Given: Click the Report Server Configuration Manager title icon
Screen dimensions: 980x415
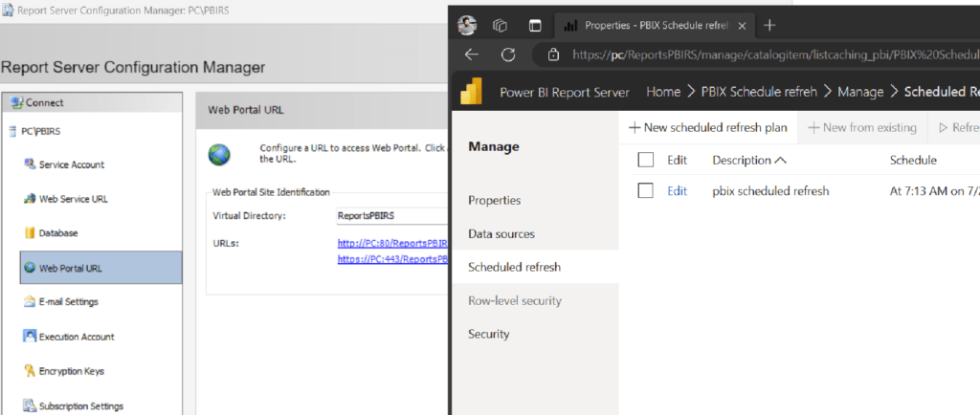Looking at the screenshot, I should point(8,11).
